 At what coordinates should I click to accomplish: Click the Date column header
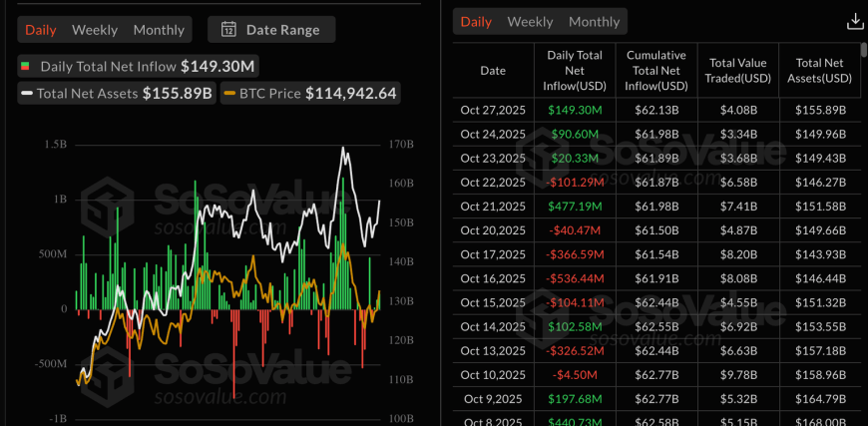point(493,71)
